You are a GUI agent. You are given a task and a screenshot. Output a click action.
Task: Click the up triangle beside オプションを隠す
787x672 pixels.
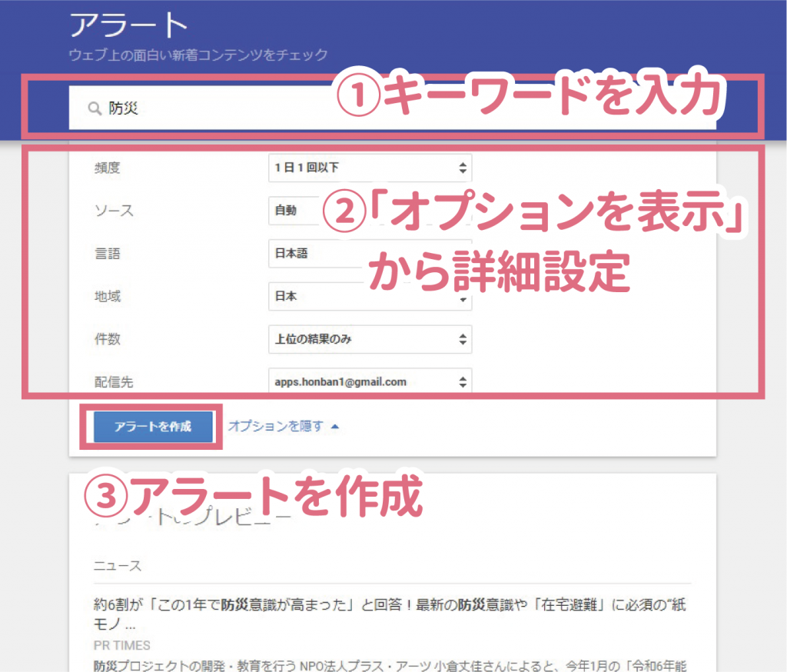(x=334, y=426)
